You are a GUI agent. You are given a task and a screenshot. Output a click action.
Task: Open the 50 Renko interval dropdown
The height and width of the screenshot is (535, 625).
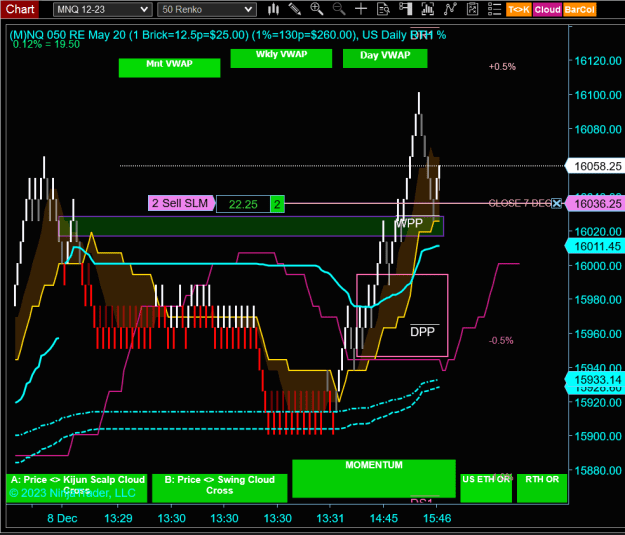[206, 10]
